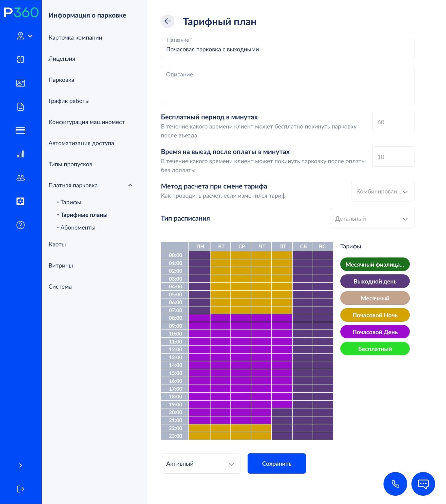
Task: Collapse the Платная парковка section
Action: 130,185
